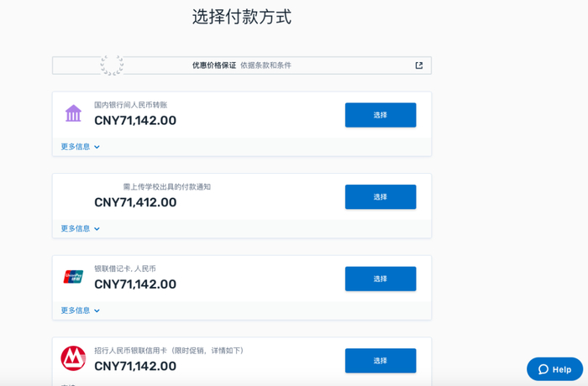The width and height of the screenshot is (588, 386).
Task: Click the loading spinner in the banner
Action: tap(112, 65)
